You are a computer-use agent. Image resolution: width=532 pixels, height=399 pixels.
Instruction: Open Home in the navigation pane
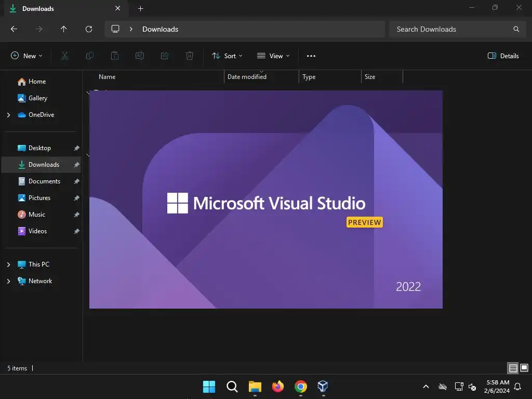[x=37, y=82]
